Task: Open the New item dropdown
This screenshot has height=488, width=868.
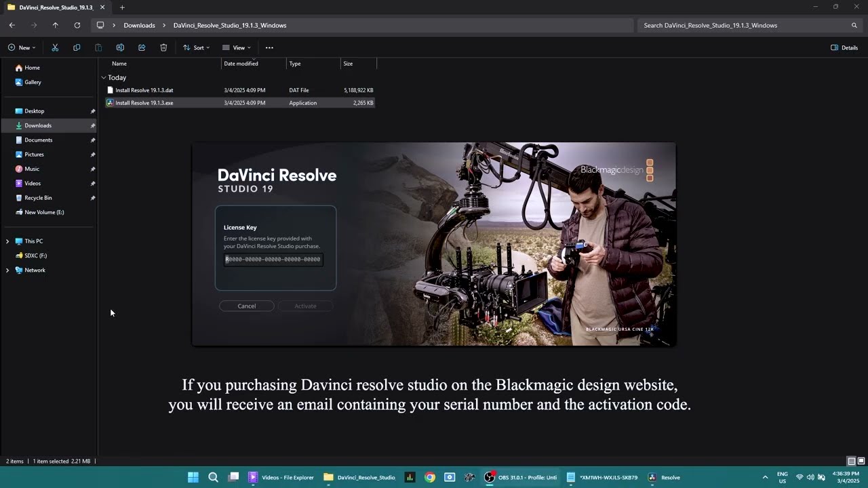Action: 22,47
